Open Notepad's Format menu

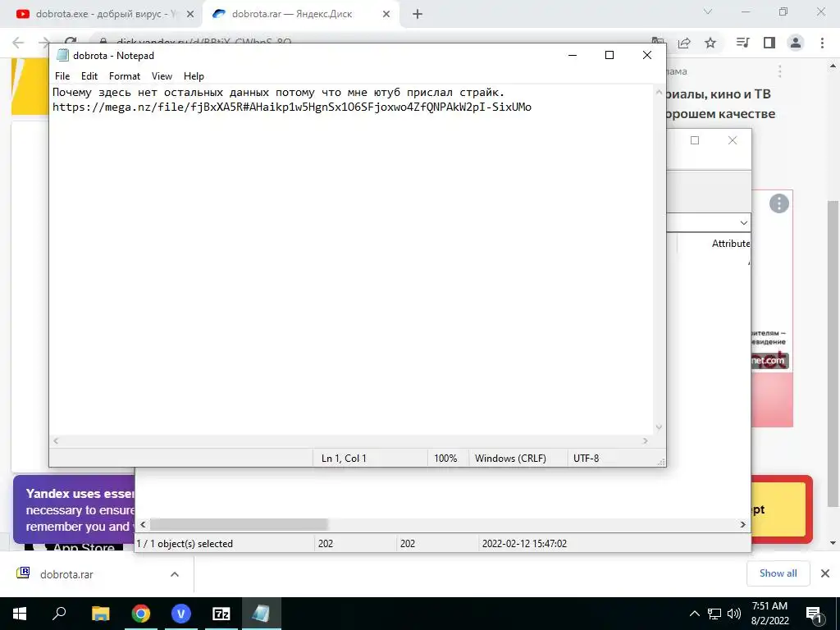[125, 76]
